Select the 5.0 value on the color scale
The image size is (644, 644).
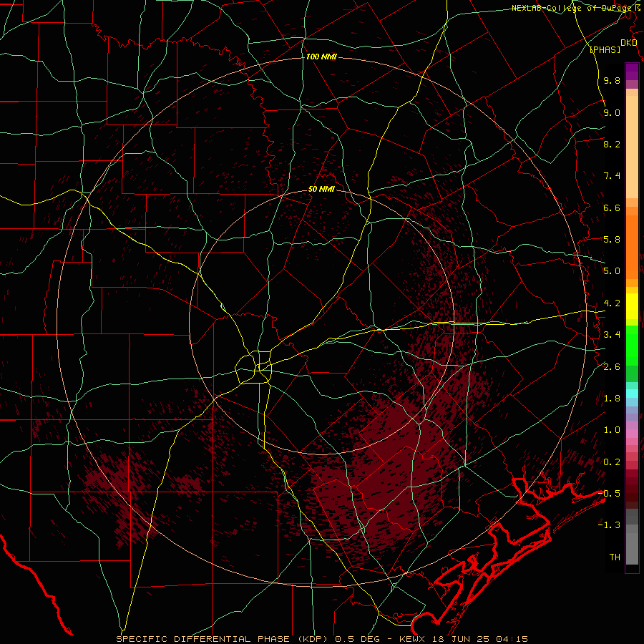coord(612,271)
